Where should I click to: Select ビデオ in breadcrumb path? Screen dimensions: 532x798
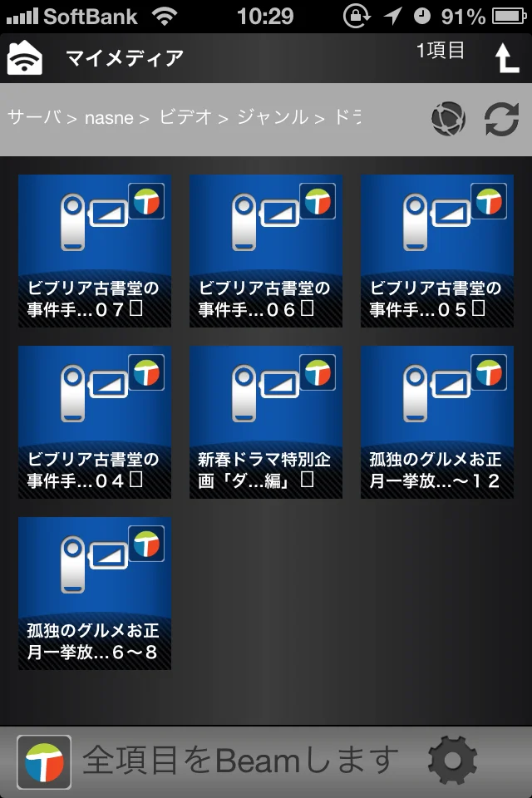(185, 117)
